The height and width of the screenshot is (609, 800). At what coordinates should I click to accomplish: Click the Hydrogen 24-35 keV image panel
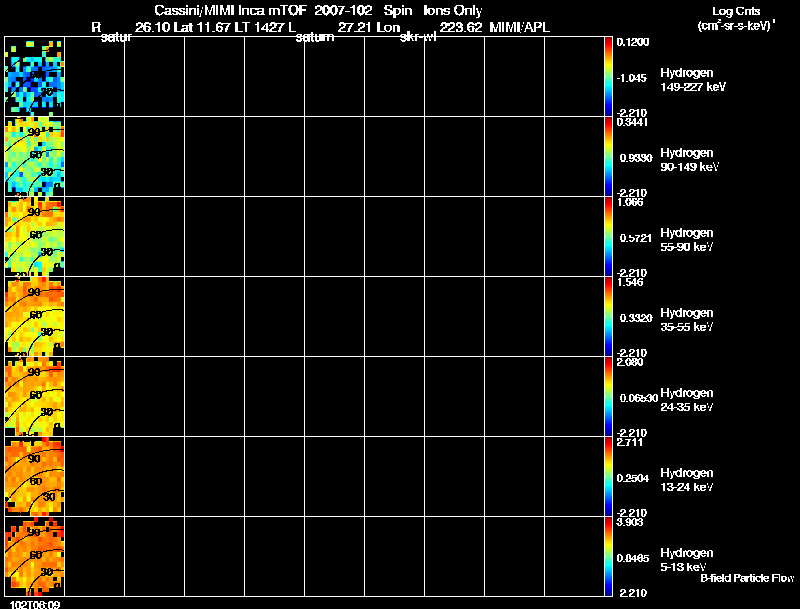35,397
